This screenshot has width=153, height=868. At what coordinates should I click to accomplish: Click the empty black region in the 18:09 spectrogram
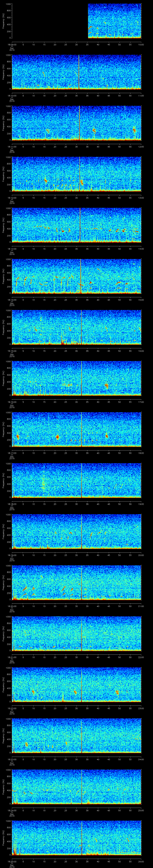[50, 21]
